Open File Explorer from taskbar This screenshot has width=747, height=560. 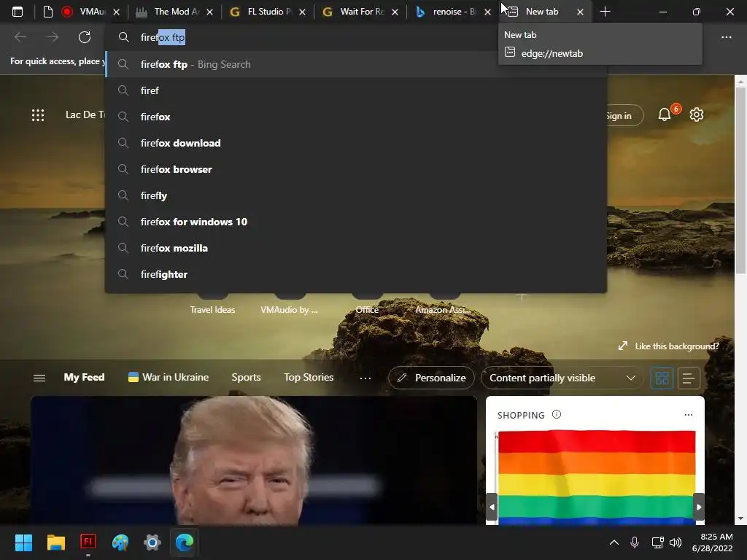click(x=55, y=542)
